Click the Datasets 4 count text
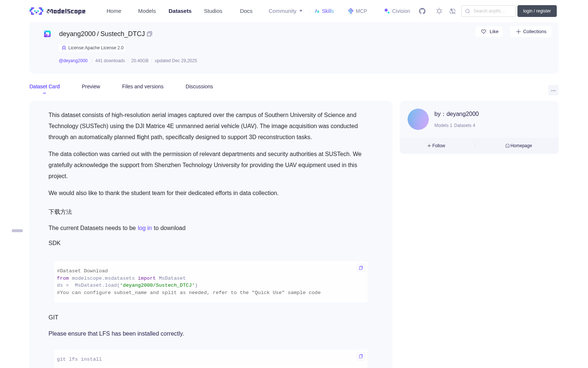The image size is (588, 368). coord(465,125)
